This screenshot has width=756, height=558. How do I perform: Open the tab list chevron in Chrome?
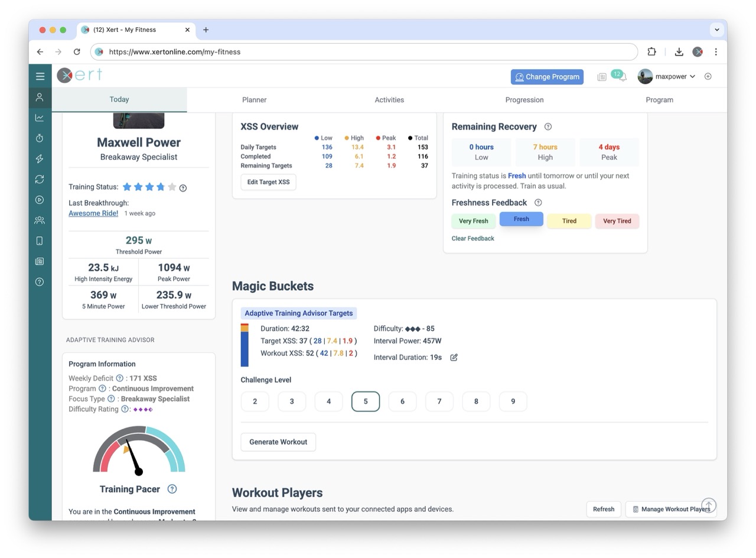click(716, 30)
